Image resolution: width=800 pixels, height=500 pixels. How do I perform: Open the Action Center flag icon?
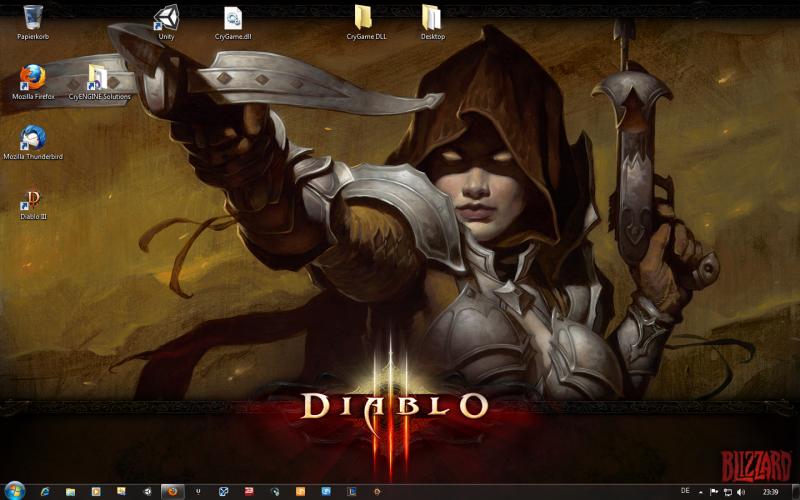[x=713, y=492]
